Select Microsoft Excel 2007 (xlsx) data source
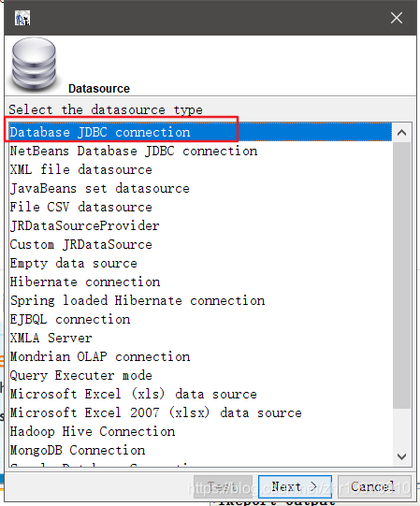 pos(200,412)
